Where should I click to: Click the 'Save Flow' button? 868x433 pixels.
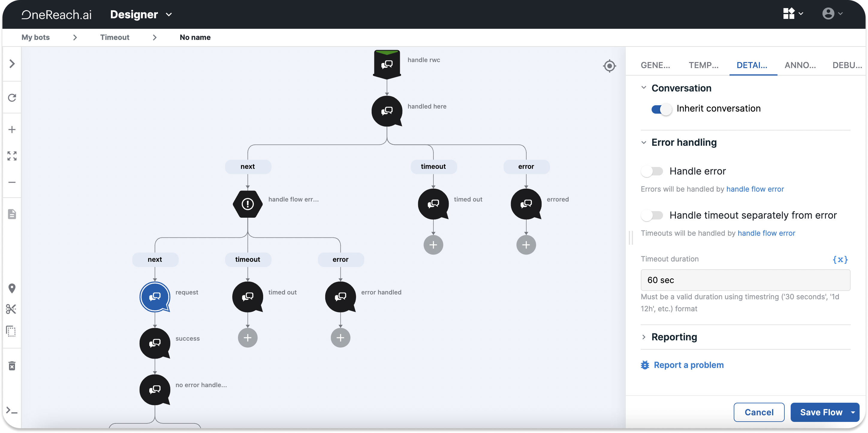coord(822,411)
